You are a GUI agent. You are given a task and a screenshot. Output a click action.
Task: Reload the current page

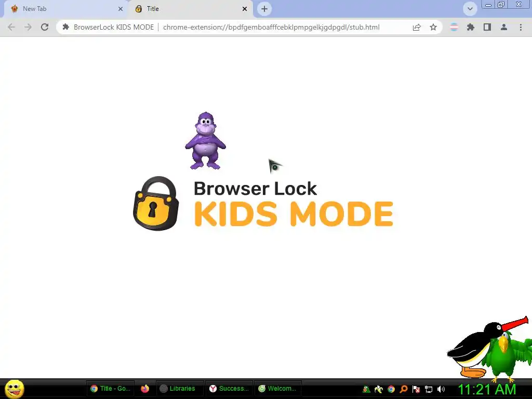(x=45, y=27)
